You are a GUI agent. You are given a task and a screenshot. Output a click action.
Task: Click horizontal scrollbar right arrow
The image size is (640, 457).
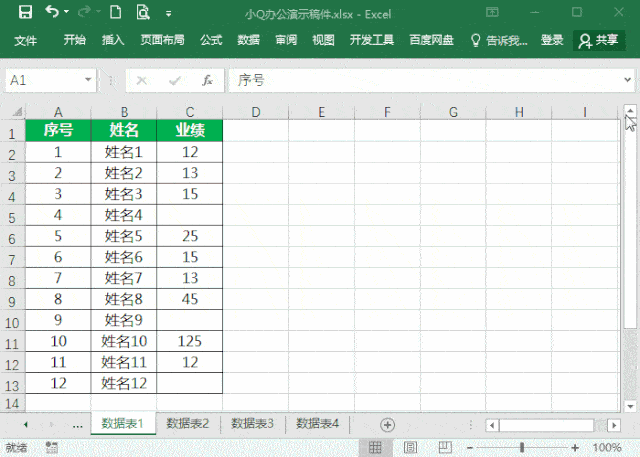614,425
